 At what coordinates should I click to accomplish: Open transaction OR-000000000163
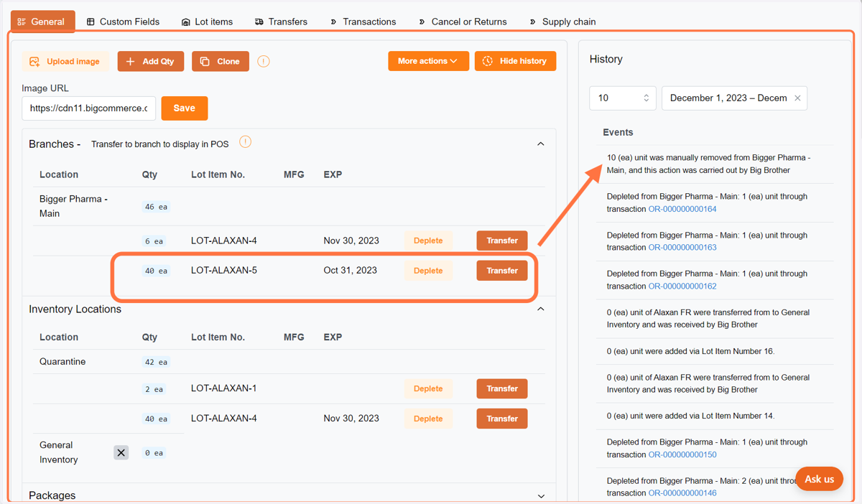[x=682, y=247]
